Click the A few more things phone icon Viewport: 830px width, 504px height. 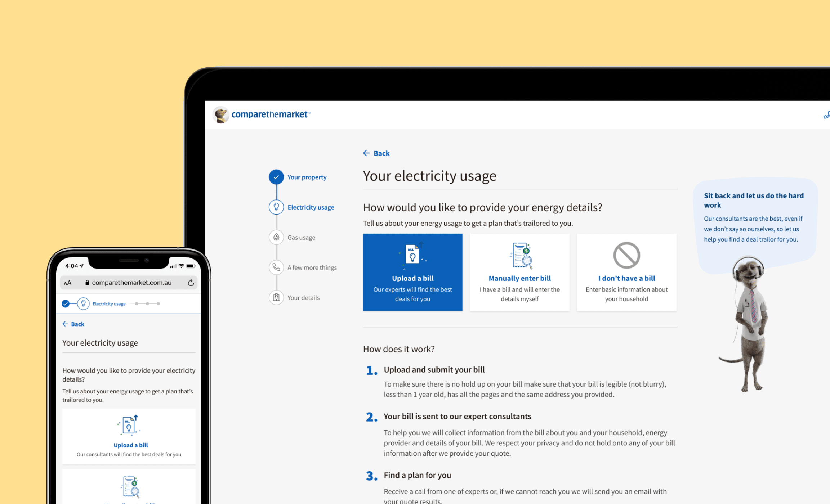coord(276,267)
